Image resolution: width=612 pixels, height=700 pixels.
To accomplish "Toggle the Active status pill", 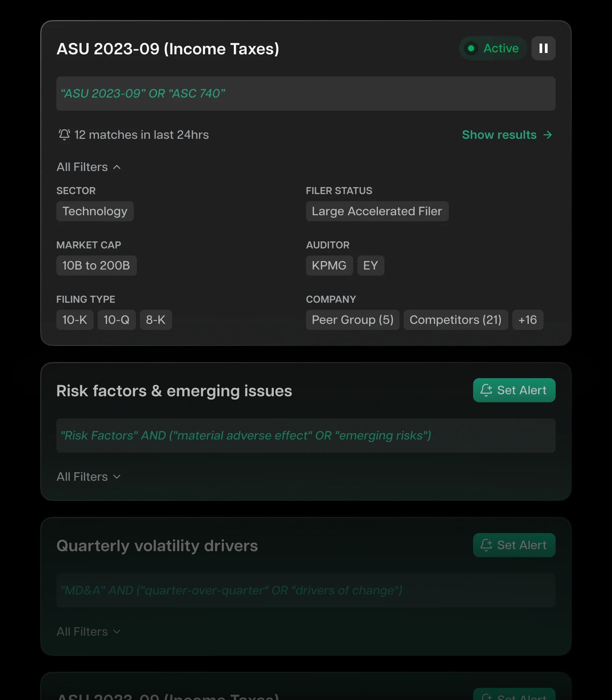I will [x=493, y=49].
